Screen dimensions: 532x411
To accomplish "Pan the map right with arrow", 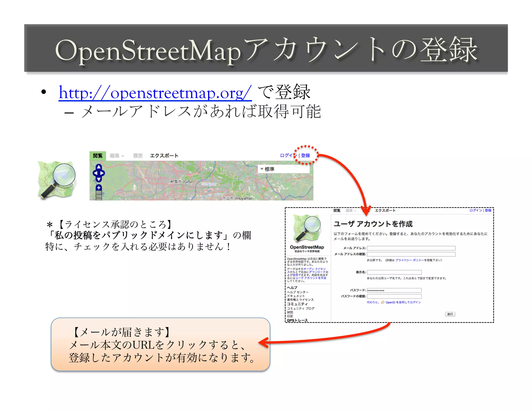I will point(102,173).
